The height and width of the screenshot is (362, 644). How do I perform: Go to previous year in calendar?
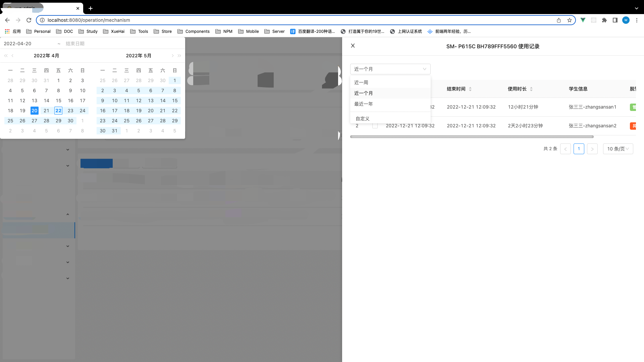6,56
